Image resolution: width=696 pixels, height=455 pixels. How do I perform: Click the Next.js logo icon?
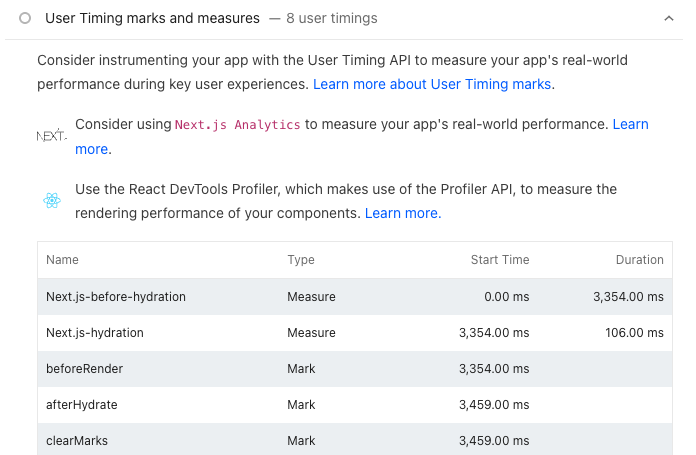click(x=51, y=136)
